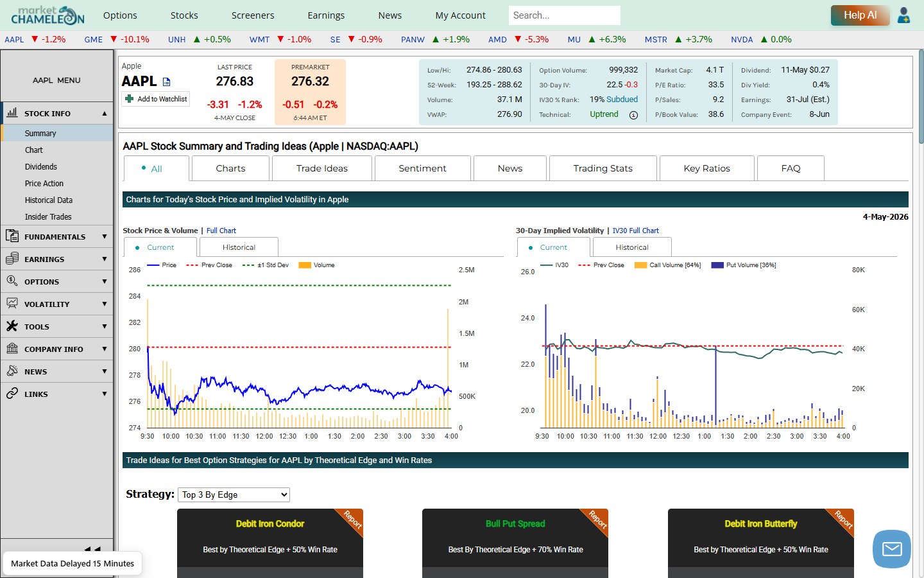Expand the Tools sidebar section

pyautogui.click(x=105, y=326)
